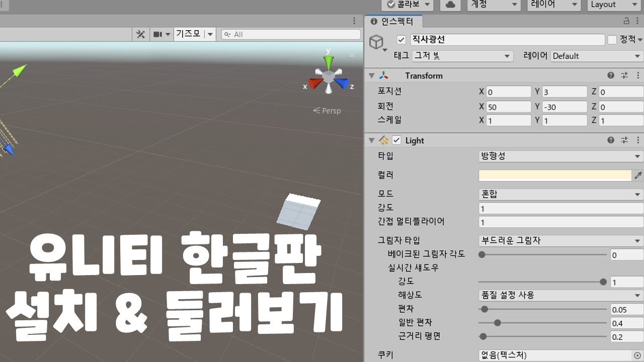Open the 레이어 Default dropdown in Inspector

coord(597,56)
